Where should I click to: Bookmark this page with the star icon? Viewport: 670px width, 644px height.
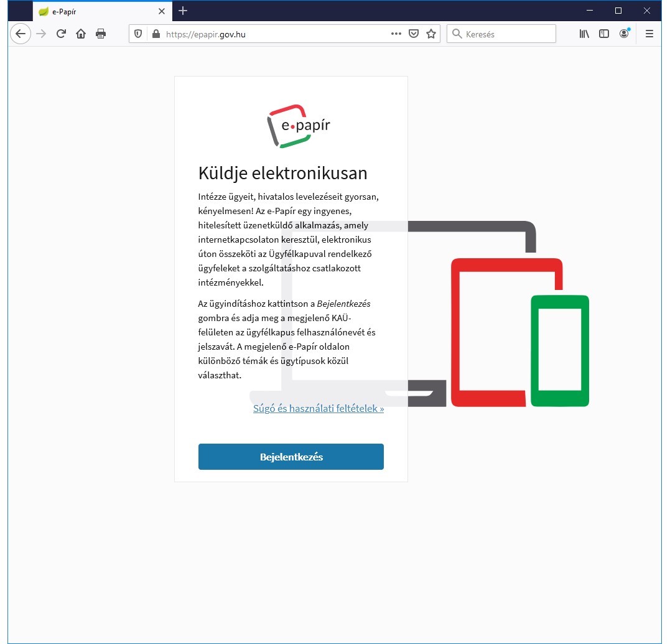tap(431, 34)
